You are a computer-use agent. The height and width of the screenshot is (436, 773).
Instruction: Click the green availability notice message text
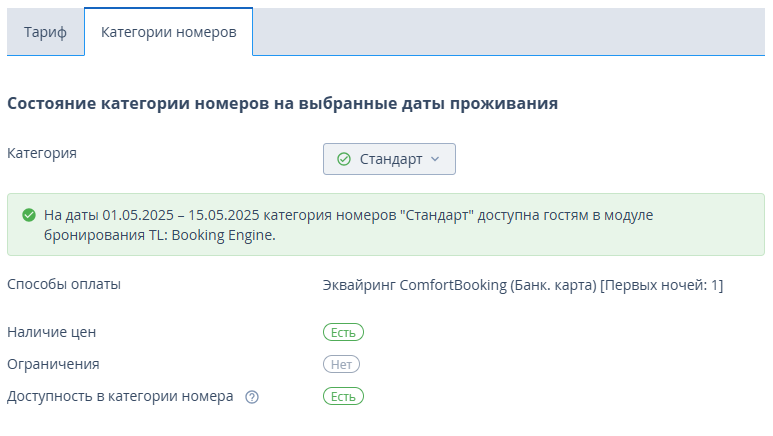click(x=348, y=225)
